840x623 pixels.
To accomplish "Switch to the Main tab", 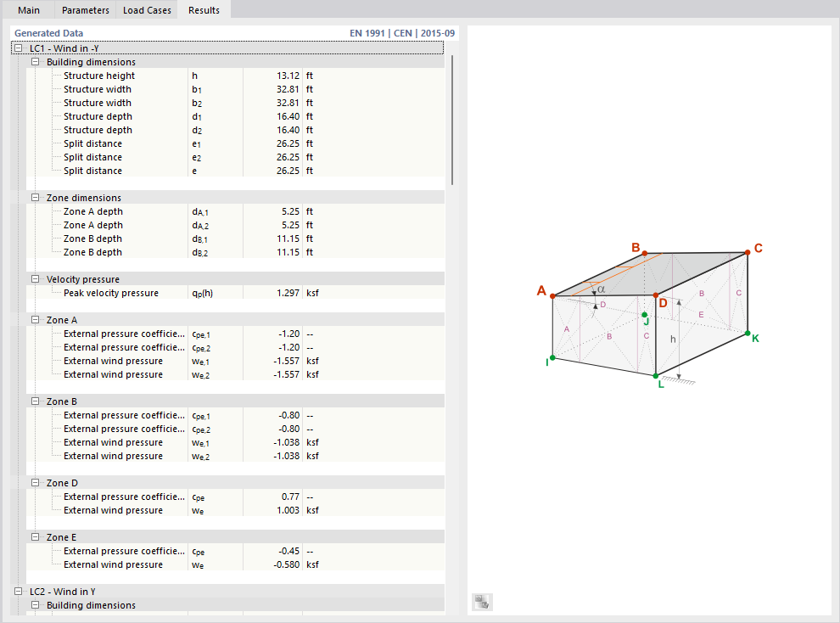I will click(x=29, y=10).
